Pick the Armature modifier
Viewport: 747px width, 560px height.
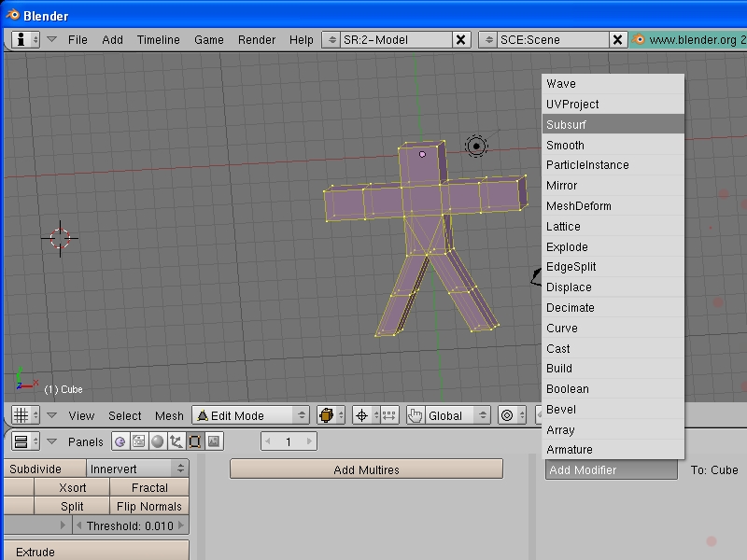pyautogui.click(x=613, y=450)
